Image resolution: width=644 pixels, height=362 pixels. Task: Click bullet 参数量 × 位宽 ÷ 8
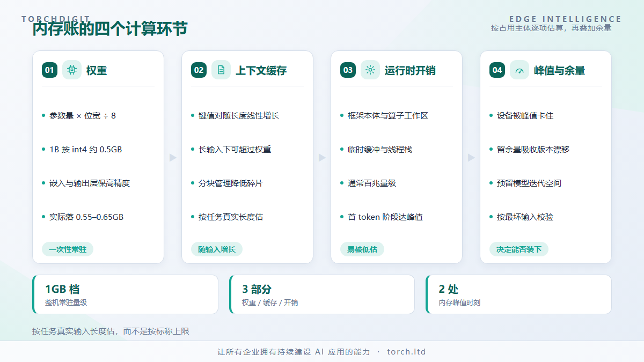83,116
